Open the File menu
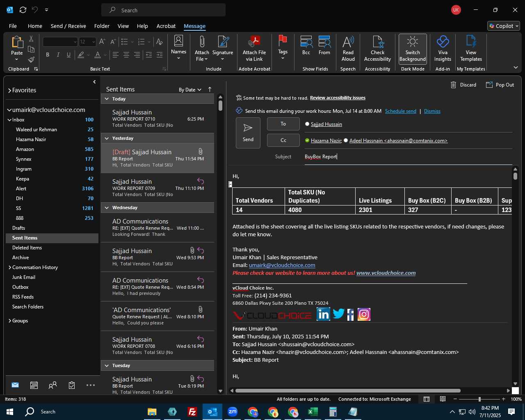The width and height of the screenshot is (525, 420). coord(13,26)
